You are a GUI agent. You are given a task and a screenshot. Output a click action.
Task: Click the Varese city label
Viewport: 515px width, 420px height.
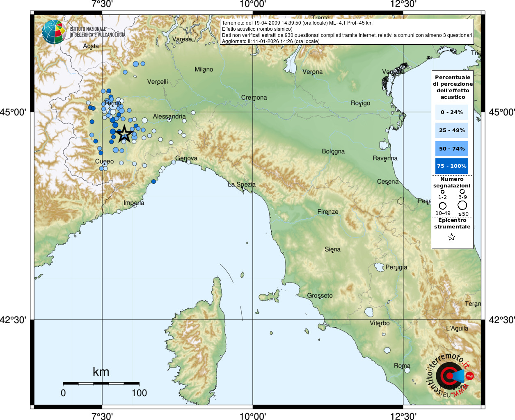[182, 39]
